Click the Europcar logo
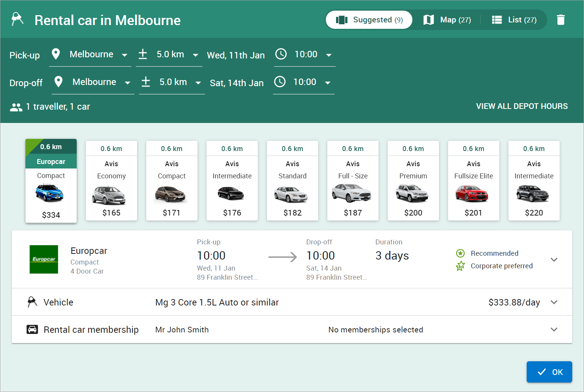This screenshot has width=584, height=392. [x=44, y=259]
